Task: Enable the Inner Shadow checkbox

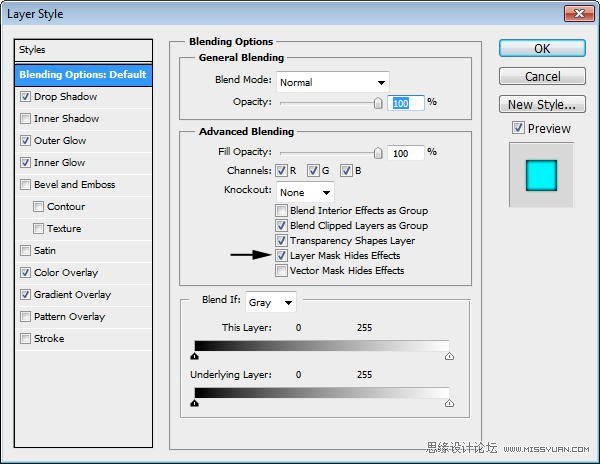Action: tap(25, 119)
